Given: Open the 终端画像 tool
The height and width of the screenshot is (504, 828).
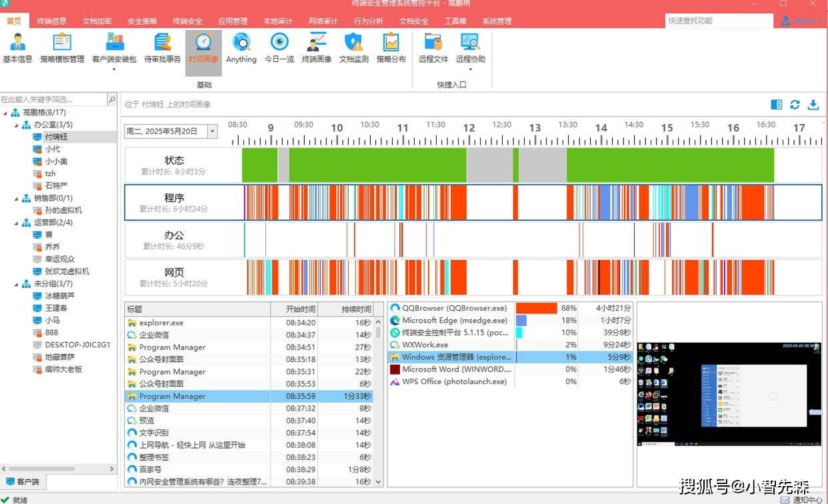Looking at the screenshot, I should pos(317,48).
